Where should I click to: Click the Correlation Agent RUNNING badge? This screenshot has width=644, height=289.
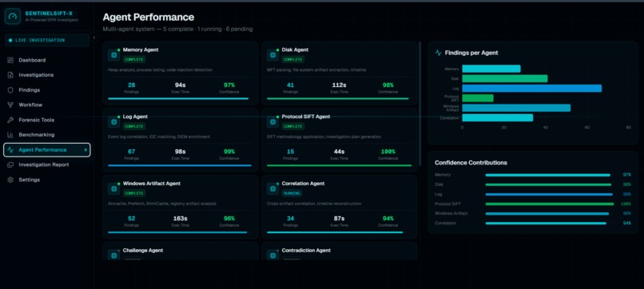tap(292, 193)
